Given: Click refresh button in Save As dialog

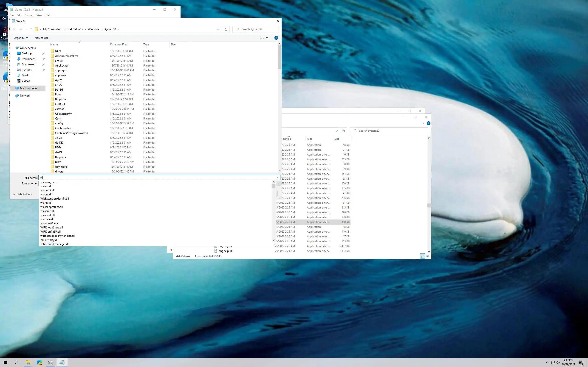Looking at the screenshot, I should (x=226, y=29).
